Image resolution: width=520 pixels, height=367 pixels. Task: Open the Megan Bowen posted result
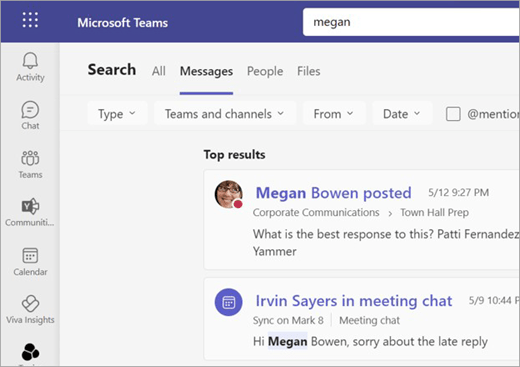pyautogui.click(x=333, y=193)
